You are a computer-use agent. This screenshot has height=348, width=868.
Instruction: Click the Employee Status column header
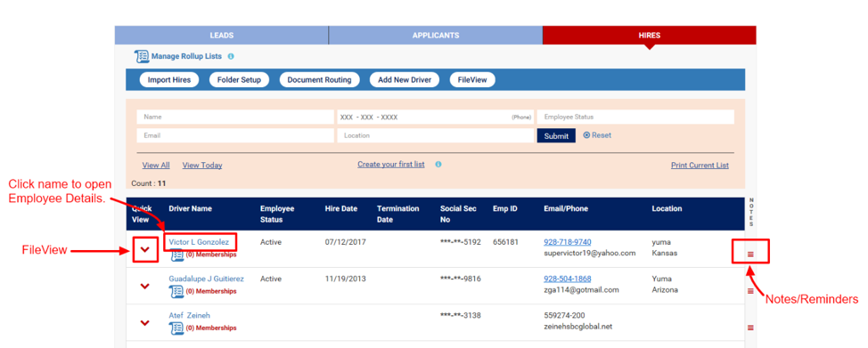[x=277, y=214]
